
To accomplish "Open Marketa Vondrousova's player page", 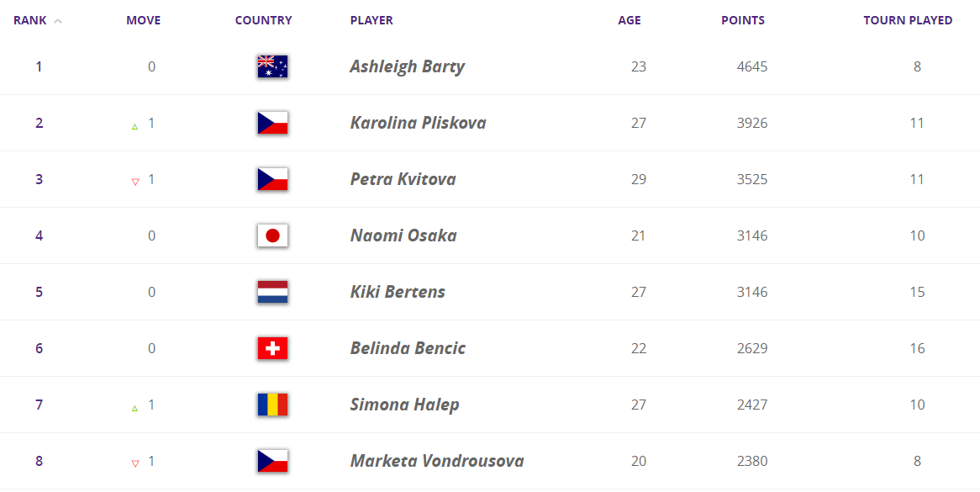I will click(x=437, y=461).
